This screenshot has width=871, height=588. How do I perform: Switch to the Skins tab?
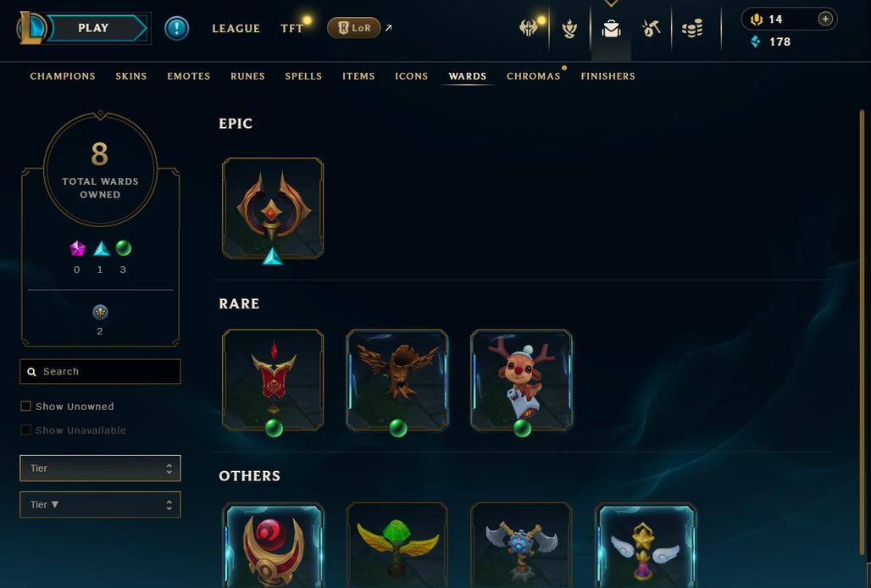tap(131, 76)
